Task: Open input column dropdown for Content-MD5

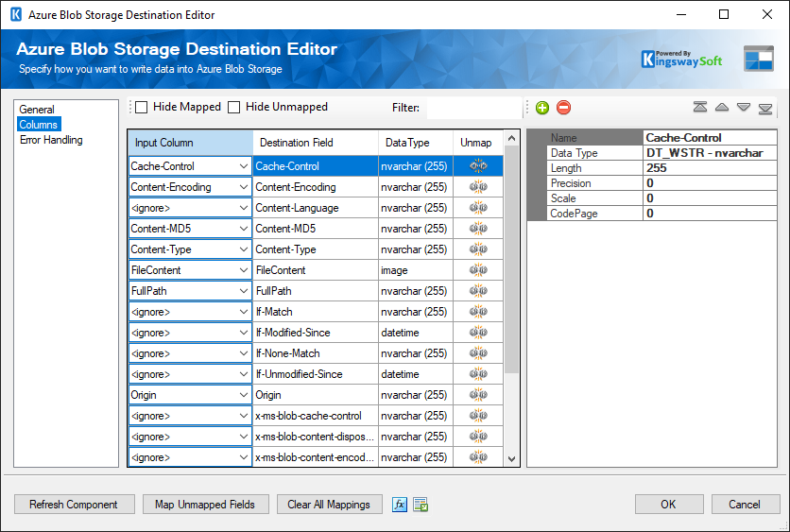Action: [x=244, y=229]
